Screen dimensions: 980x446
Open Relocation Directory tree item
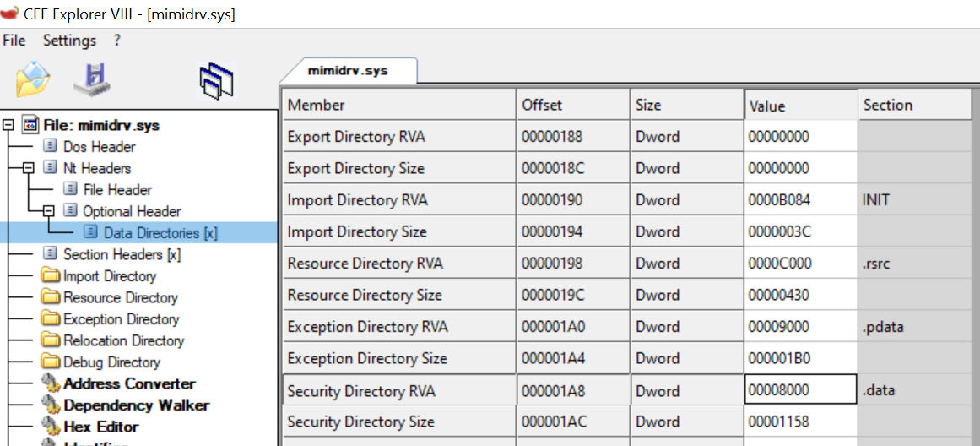[x=124, y=340]
